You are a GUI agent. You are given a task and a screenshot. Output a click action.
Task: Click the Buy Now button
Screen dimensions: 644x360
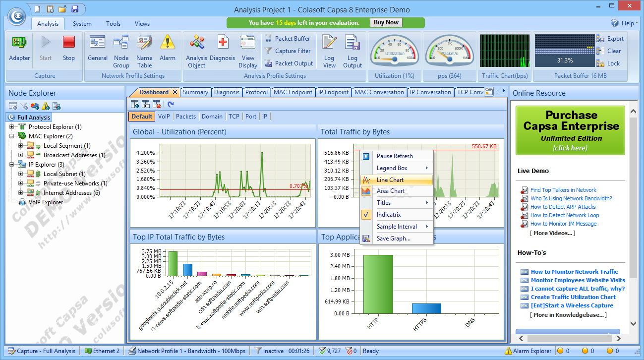386,23
